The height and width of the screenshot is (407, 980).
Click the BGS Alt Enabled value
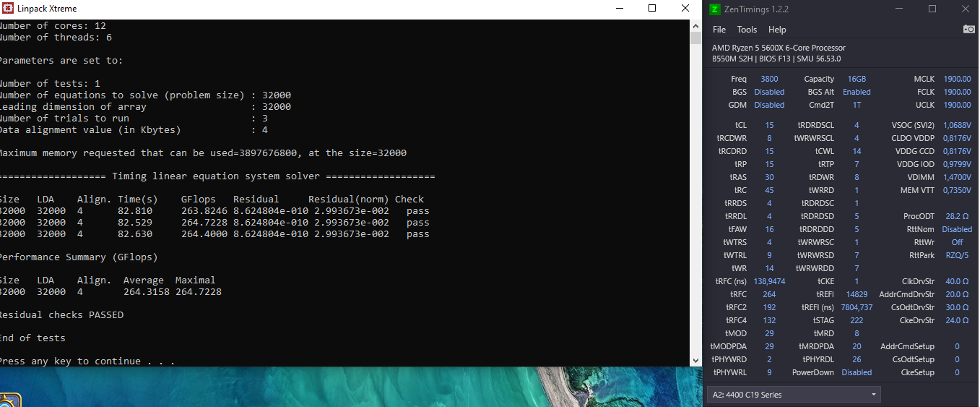coord(857,92)
